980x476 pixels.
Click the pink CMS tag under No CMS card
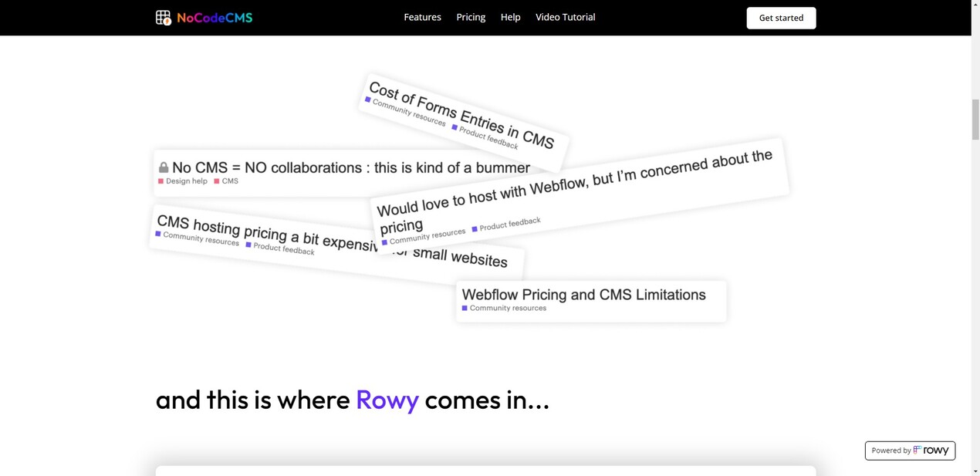tap(229, 181)
